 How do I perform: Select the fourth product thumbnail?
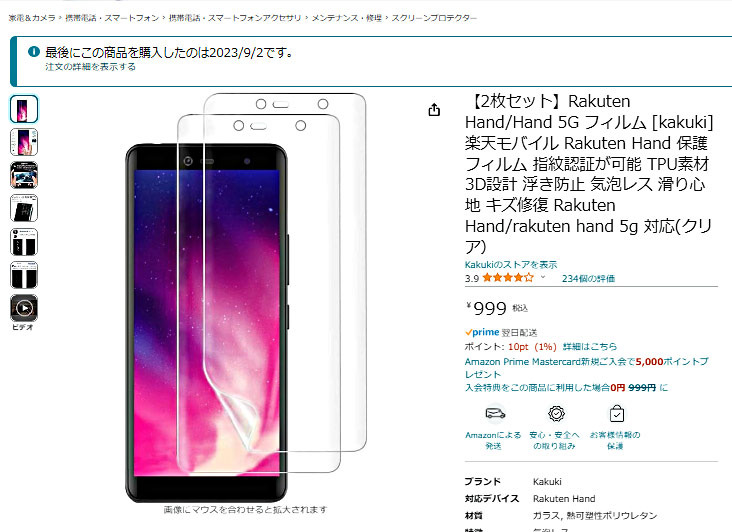[x=24, y=208]
